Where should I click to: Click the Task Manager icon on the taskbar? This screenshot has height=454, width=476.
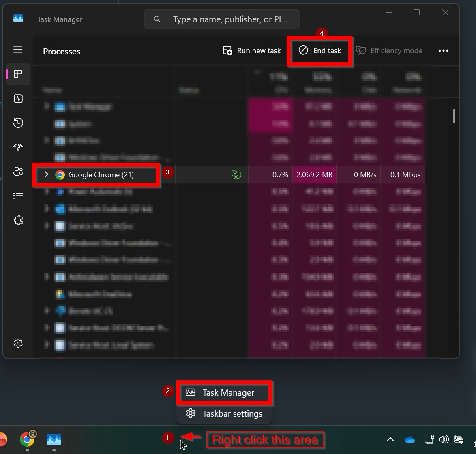54,439
